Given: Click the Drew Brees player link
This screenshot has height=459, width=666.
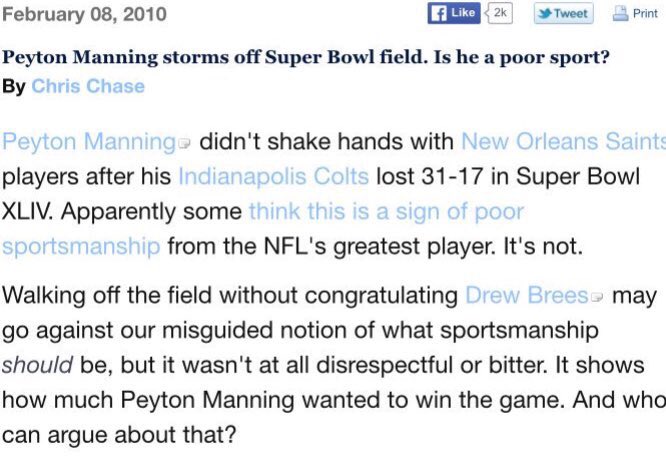Looking at the screenshot, I should click(x=527, y=296).
